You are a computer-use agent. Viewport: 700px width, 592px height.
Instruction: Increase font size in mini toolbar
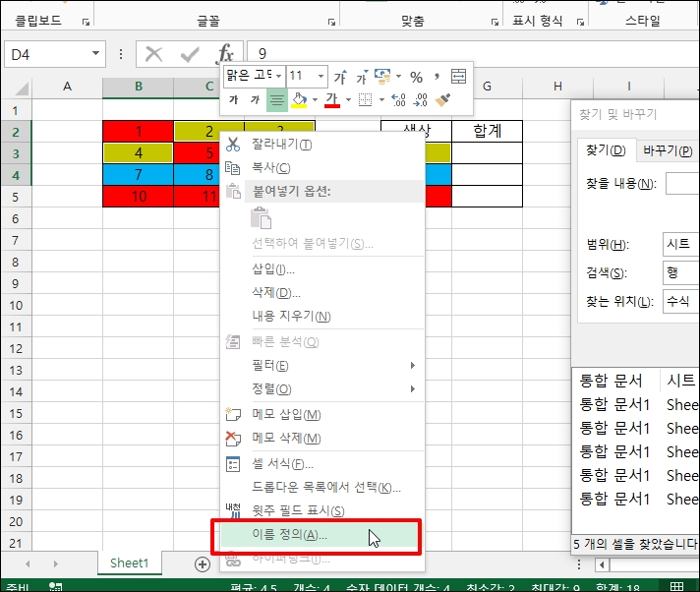pos(340,77)
